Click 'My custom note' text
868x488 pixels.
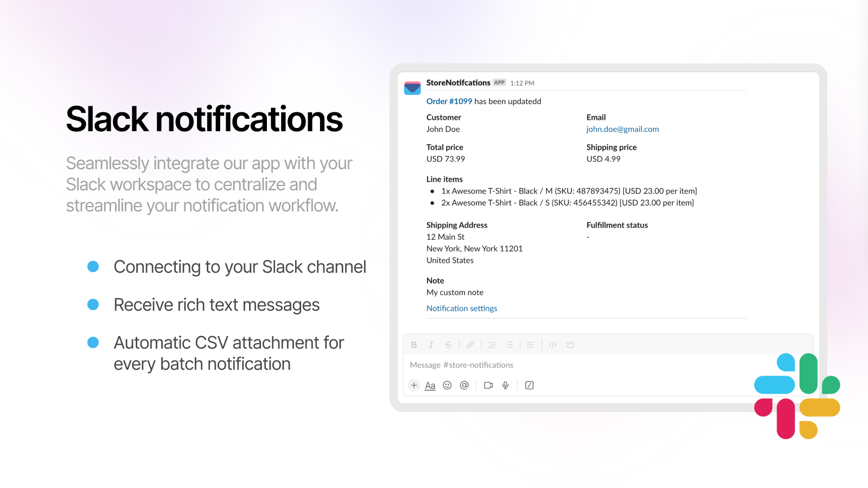pos(455,292)
